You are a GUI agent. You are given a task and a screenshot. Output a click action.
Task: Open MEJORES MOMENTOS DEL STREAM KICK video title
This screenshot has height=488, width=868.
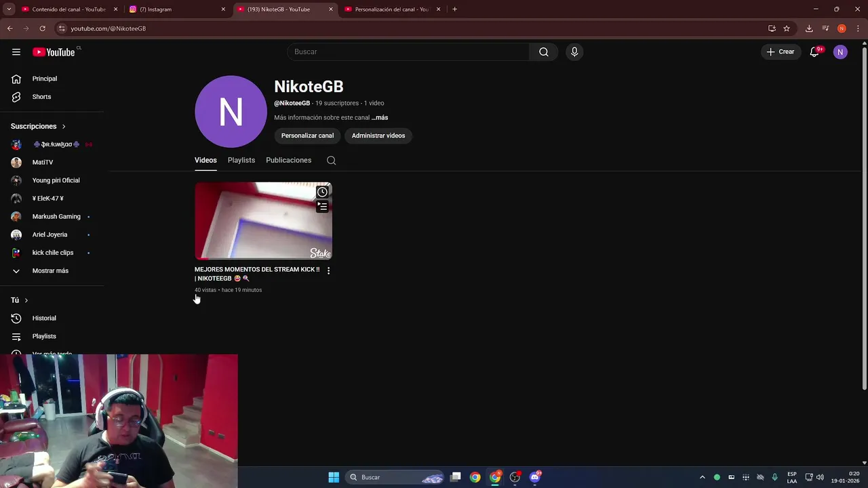257,274
